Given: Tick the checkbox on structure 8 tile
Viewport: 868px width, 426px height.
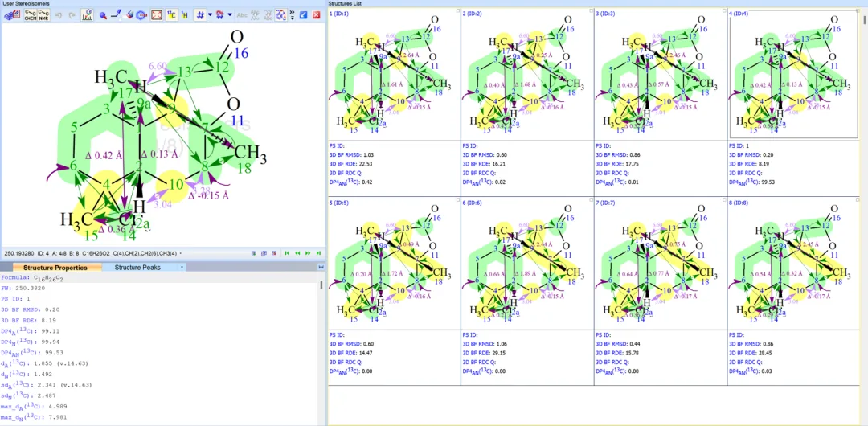Looking at the screenshot, I should point(857,200).
